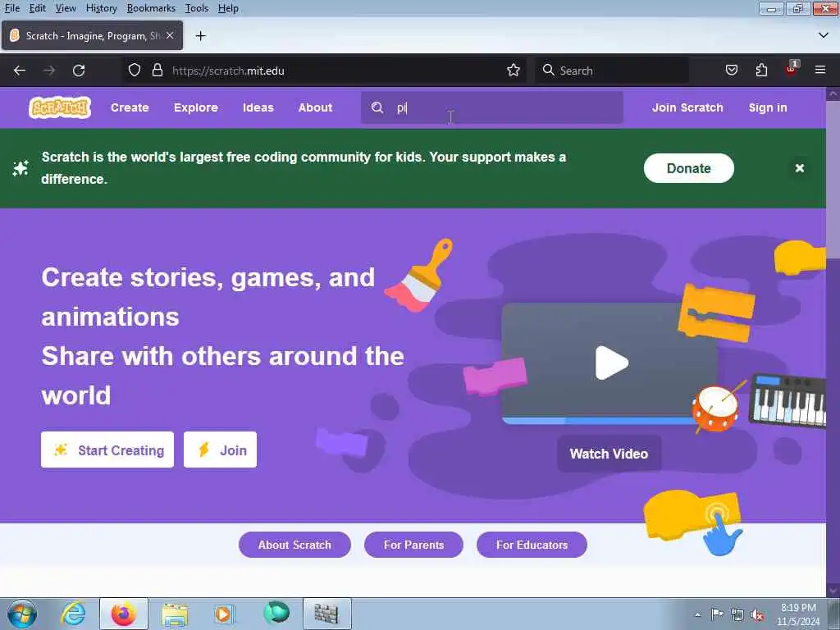Open the Tools menu

[197, 8]
